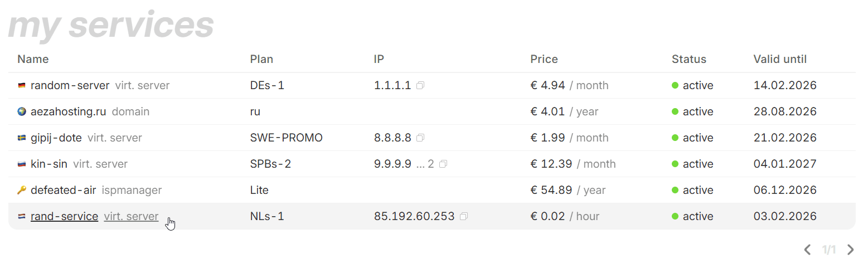Go to the previous services page

tap(807, 250)
